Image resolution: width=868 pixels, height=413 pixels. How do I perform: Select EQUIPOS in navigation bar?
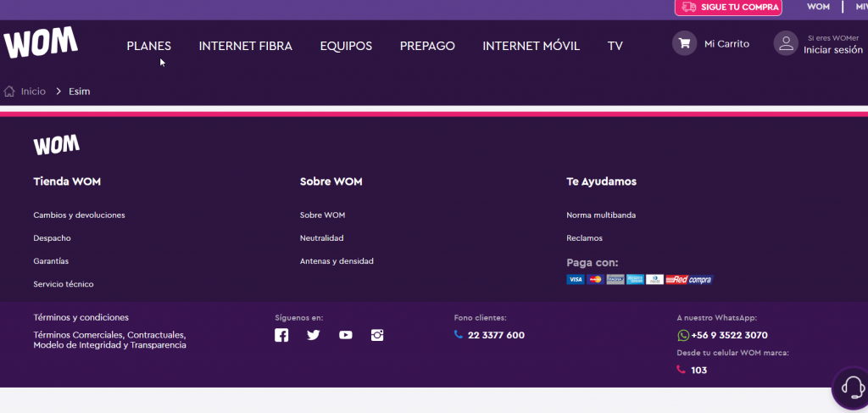coord(346,46)
